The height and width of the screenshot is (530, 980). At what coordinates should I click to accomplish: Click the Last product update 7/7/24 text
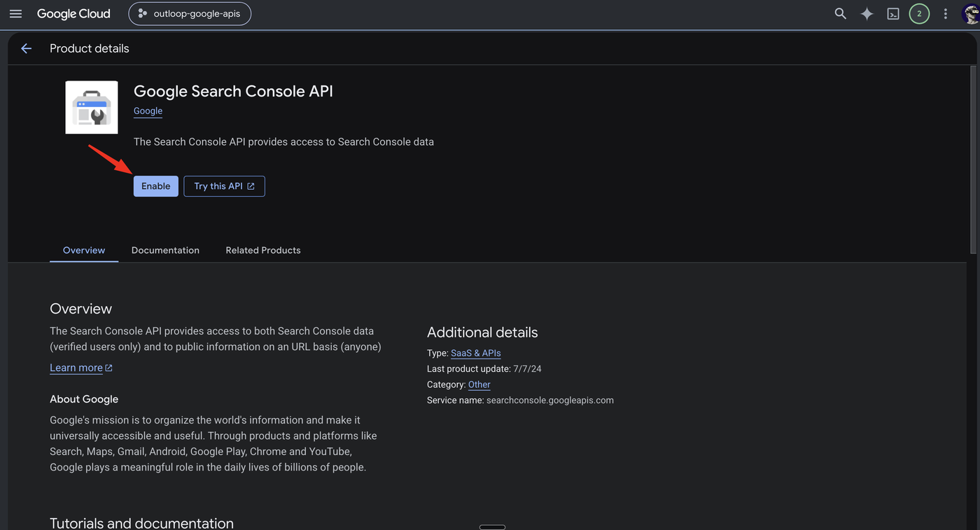point(484,369)
